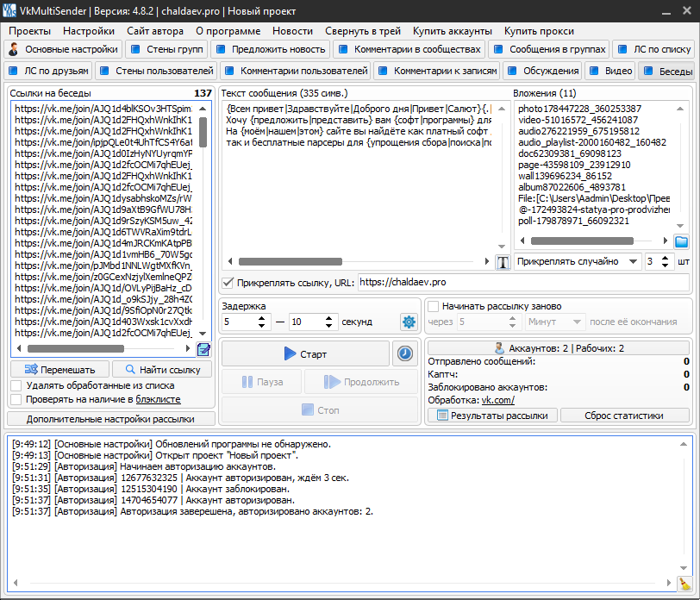Viewport: 700px width, 600px height.
Task: Click the URL field with https://chaldaev.pro
Action: tap(523, 282)
